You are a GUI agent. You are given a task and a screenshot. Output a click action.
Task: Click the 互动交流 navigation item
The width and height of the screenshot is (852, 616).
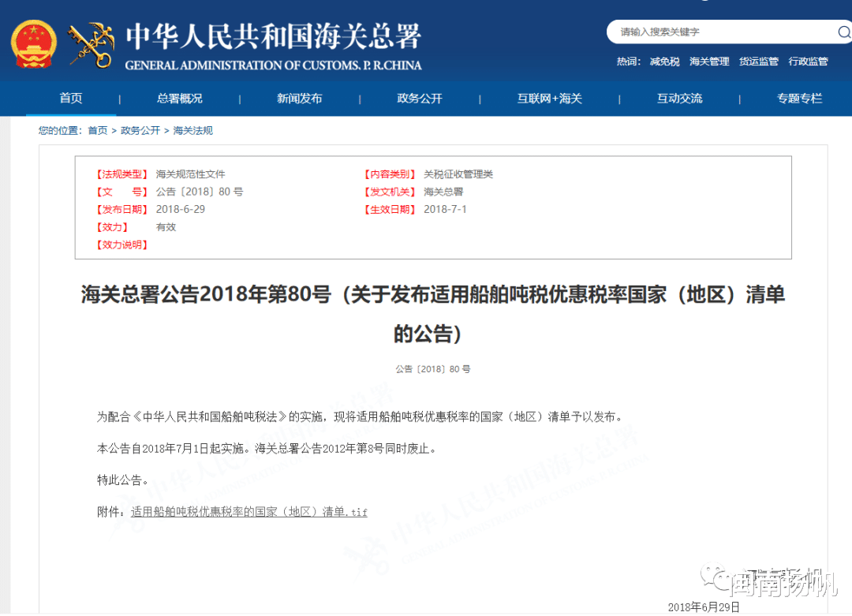click(679, 98)
